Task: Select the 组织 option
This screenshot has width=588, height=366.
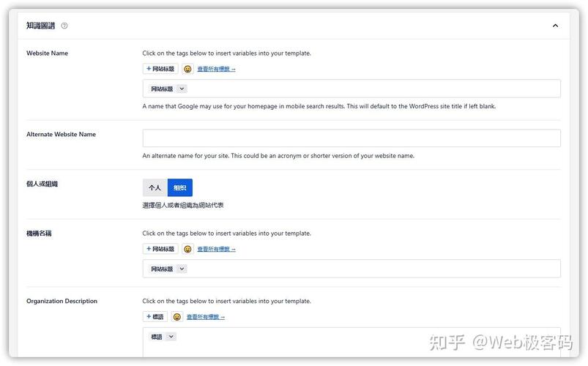Action: coord(180,187)
